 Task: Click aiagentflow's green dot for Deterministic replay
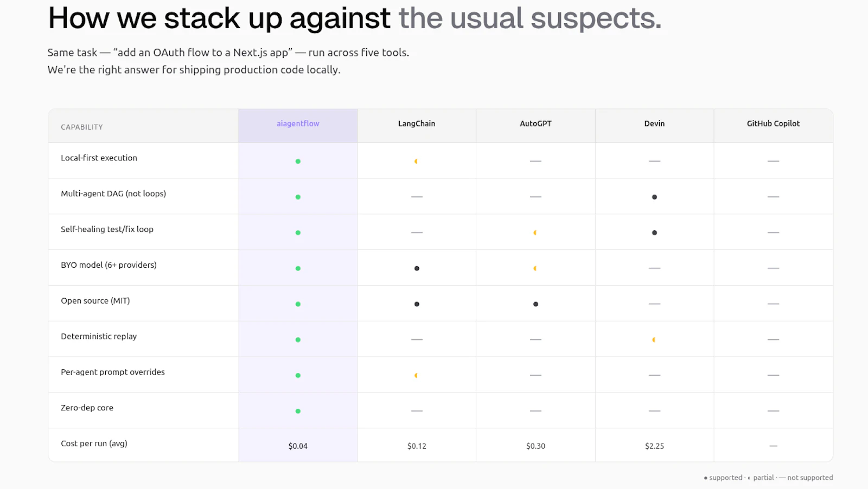click(298, 340)
